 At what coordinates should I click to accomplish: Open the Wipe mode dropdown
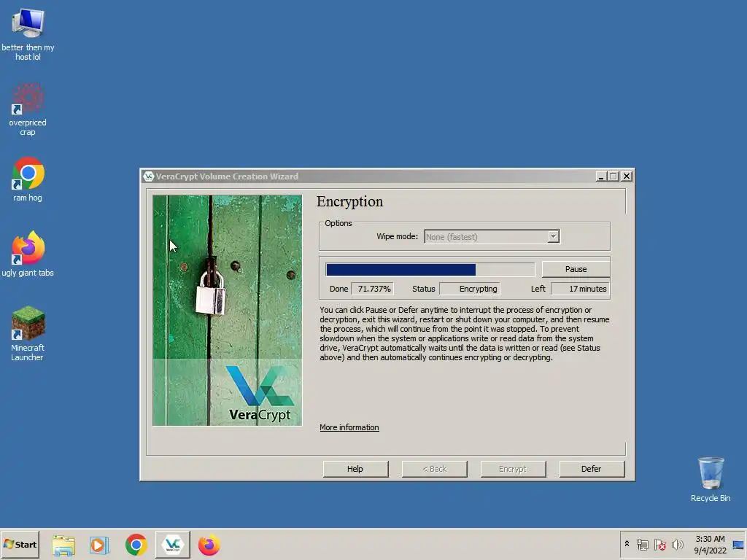coord(492,237)
